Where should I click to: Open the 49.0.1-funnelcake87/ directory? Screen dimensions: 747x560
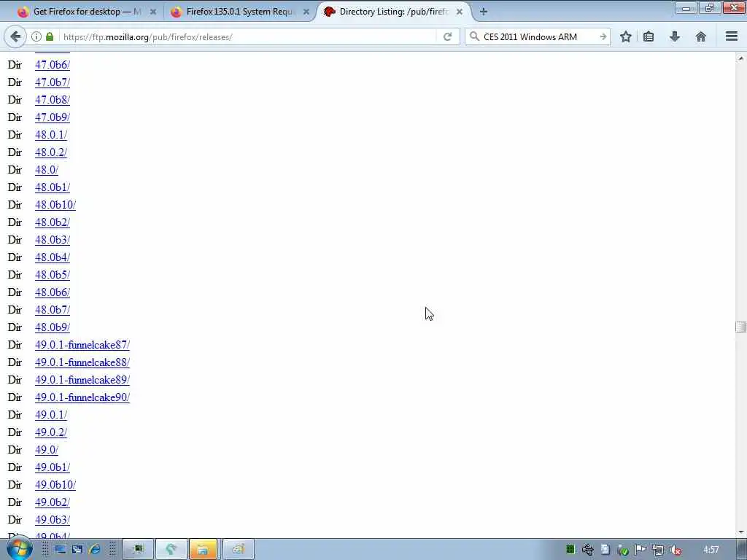(82, 345)
